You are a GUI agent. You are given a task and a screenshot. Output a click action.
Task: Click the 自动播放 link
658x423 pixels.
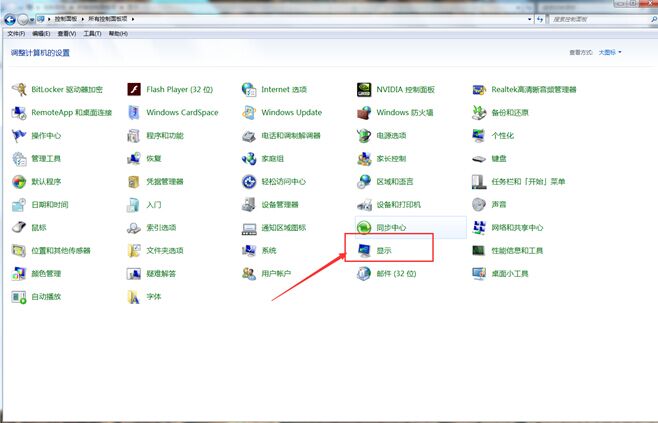click(46, 297)
